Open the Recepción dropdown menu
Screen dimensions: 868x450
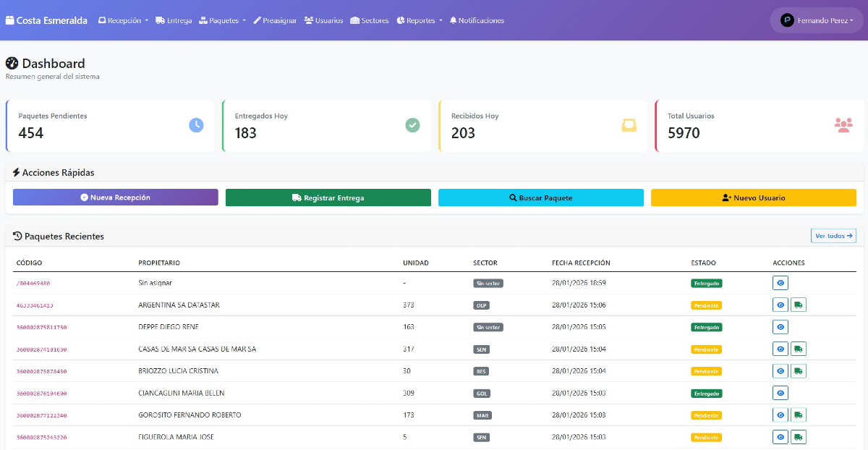123,20
